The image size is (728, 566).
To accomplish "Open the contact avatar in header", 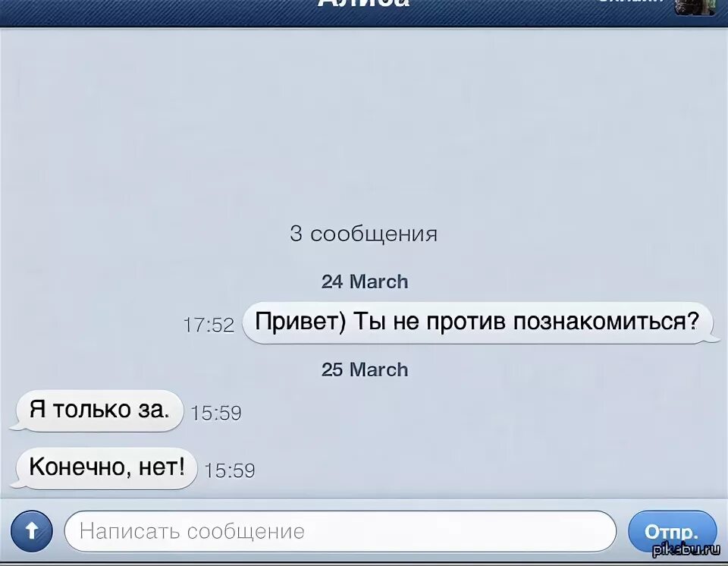I will coord(695,5).
